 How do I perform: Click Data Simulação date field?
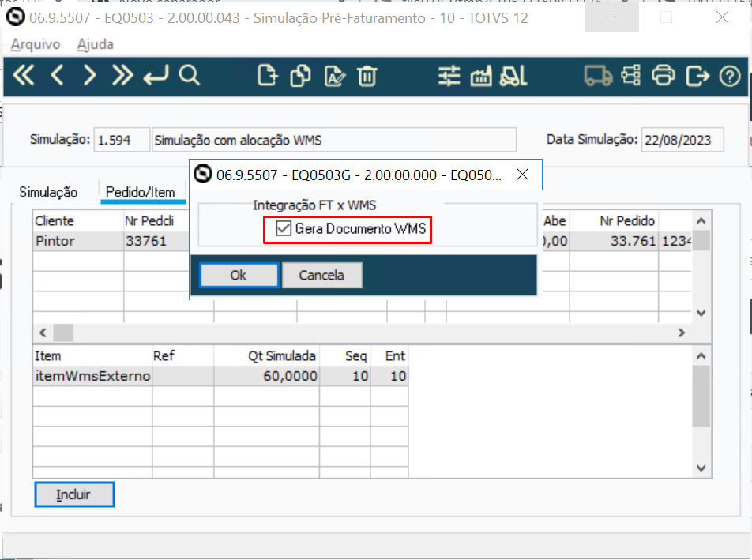point(682,140)
